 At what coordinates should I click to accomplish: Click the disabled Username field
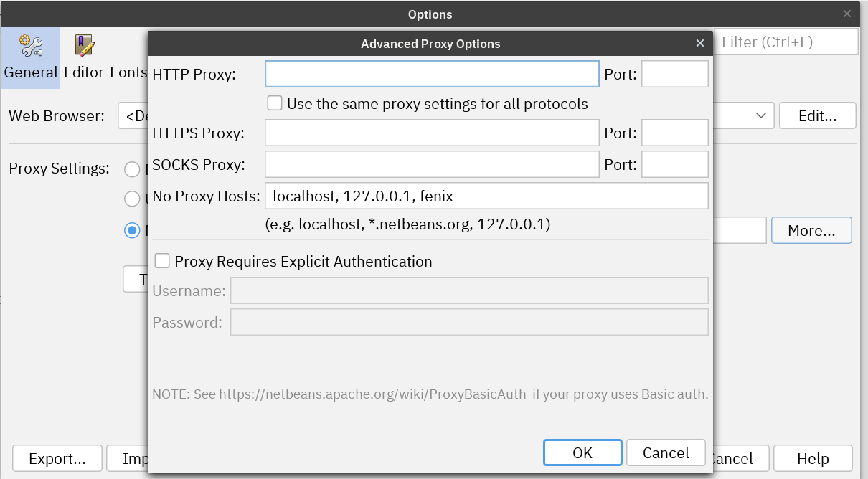(x=469, y=290)
